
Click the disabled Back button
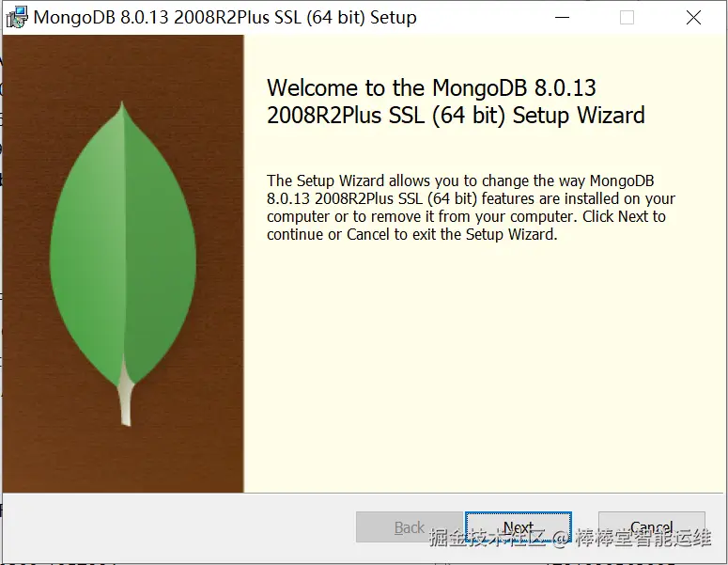(x=409, y=526)
